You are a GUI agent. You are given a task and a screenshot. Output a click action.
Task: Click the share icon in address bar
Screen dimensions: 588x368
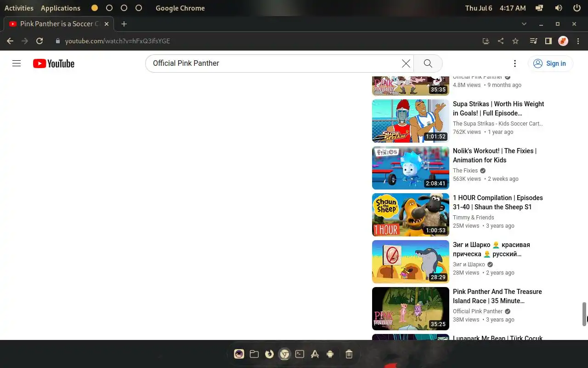501,41
